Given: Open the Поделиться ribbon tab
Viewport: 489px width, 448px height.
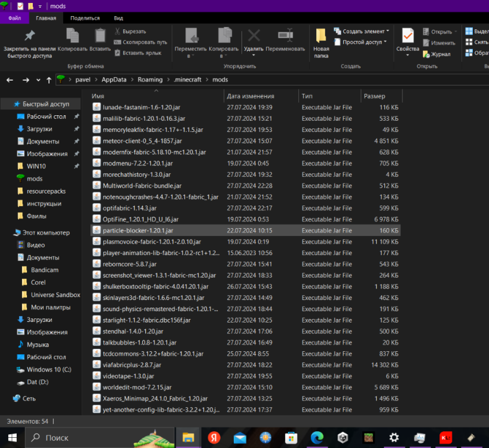Looking at the screenshot, I should (85, 18).
